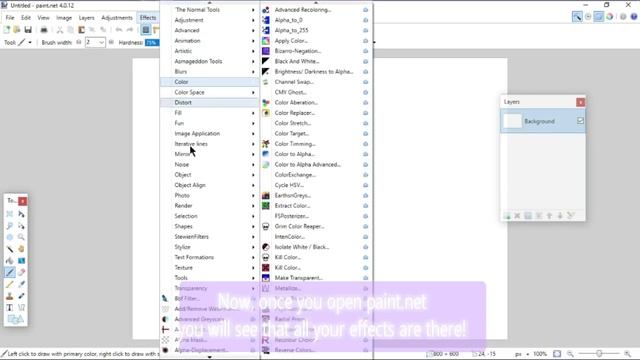The height and width of the screenshot is (360, 640).
Task: Select the Paintbrush tool
Action: [x=10, y=272]
